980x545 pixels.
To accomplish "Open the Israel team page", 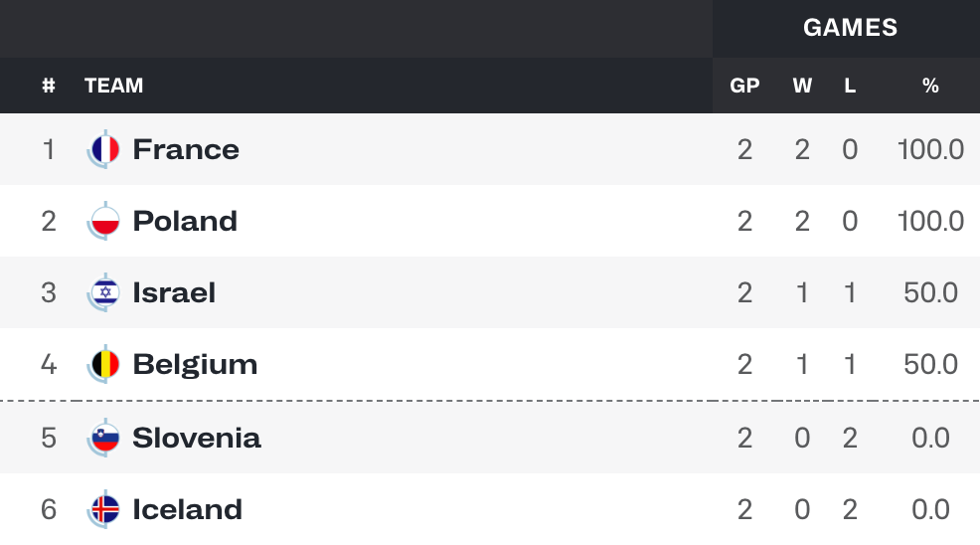I will pyautogui.click(x=174, y=292).
